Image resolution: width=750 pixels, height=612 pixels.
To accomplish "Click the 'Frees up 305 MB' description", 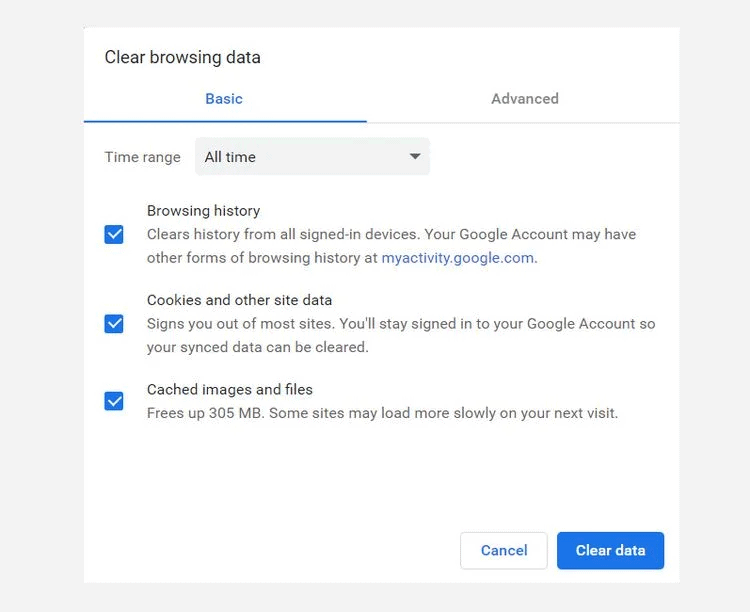I will (x=382, y=413).
